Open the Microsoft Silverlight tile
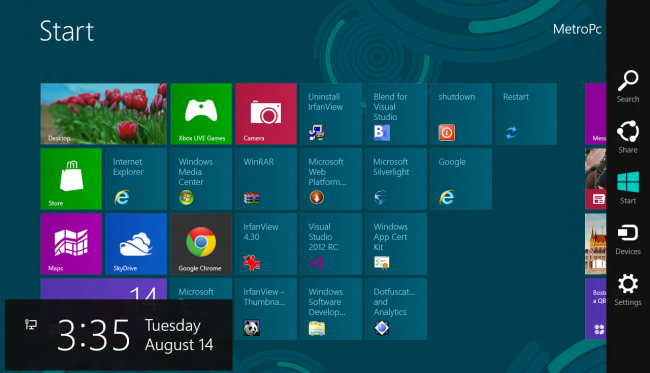The height and width of the screenshot is (373, 650). [x=396, y=179]
